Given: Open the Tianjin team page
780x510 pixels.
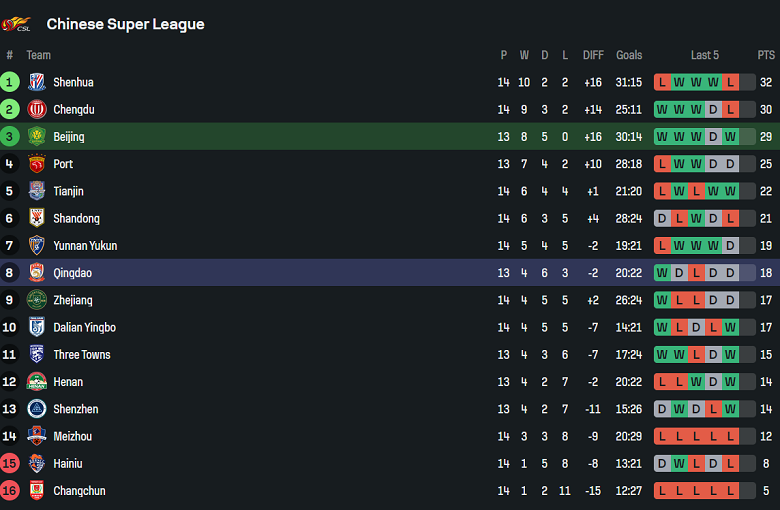Looking at the screenshot, I should click(x=68, y=191).
